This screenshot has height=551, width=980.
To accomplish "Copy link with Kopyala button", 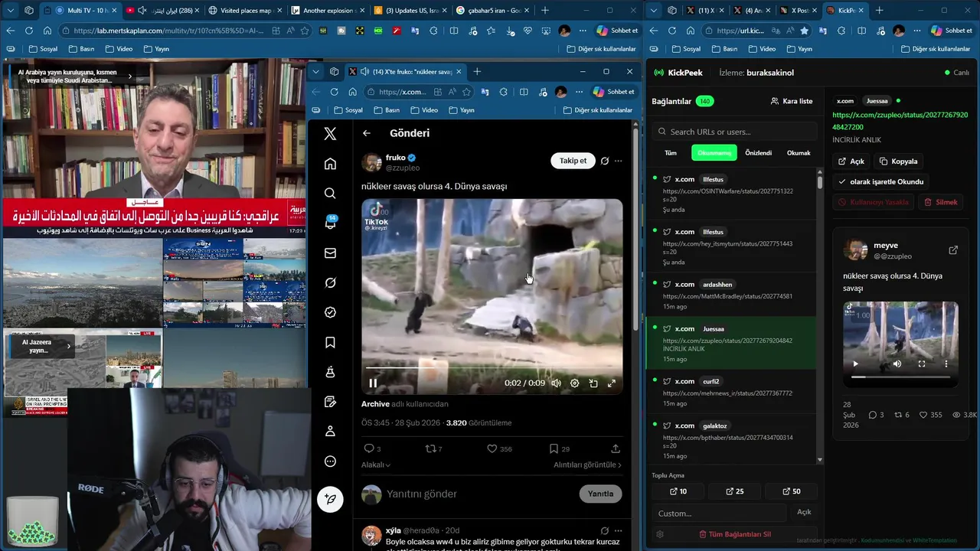I will [x=899, y=161].
